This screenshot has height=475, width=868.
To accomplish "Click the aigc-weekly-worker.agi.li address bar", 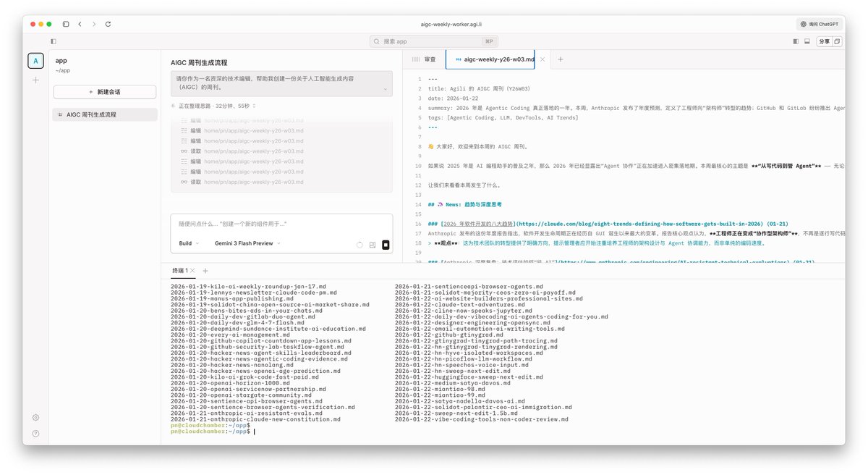I will pos(452,24).
